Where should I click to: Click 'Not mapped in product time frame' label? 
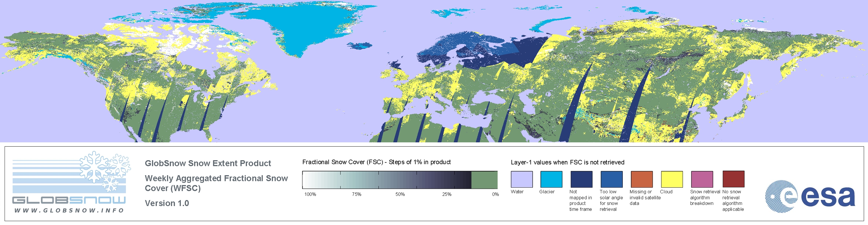(x=580, y=200)
